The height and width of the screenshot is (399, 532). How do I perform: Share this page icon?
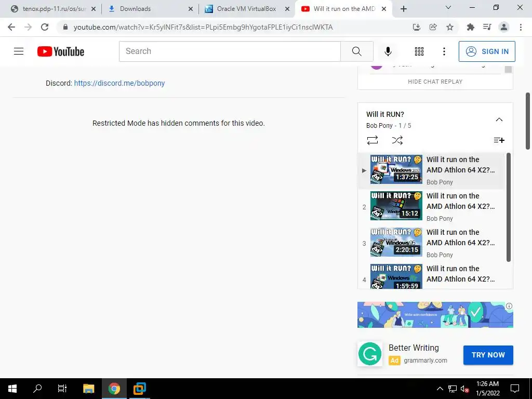tap(433, 27)
